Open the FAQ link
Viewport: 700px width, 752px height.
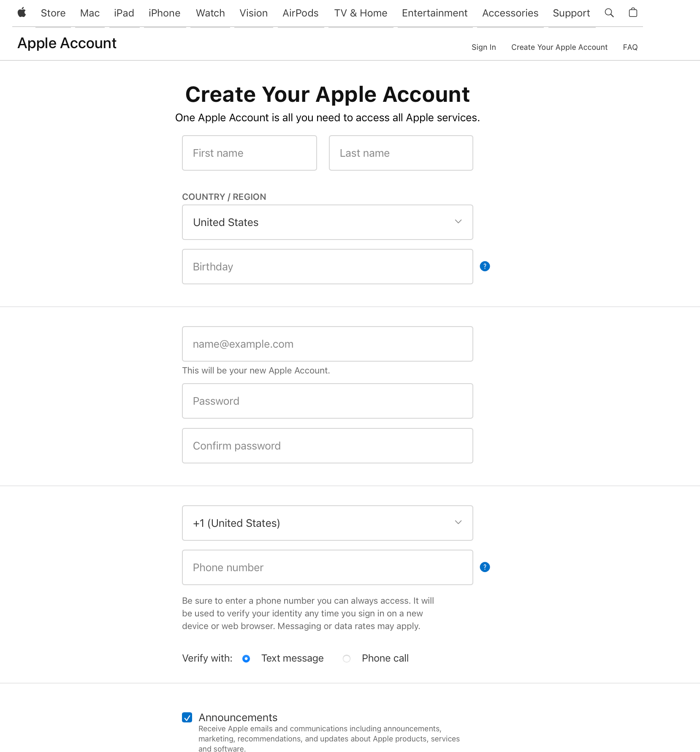(x=630, y=47)
